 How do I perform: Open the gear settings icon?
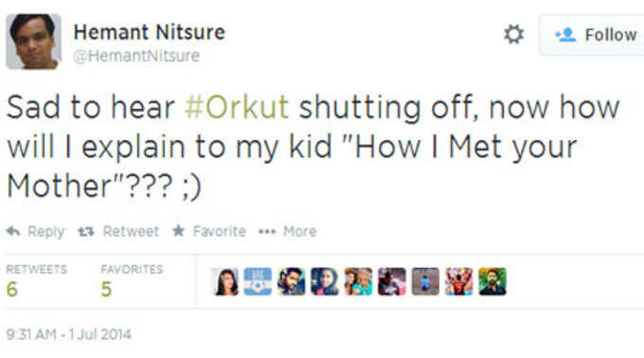(x=514, y=34)
